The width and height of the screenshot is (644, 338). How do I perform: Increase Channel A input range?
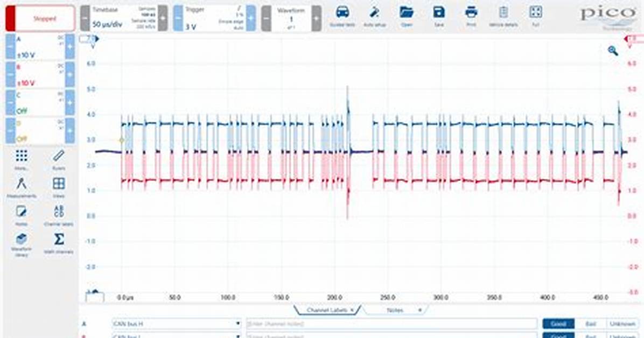pos(70,47)
